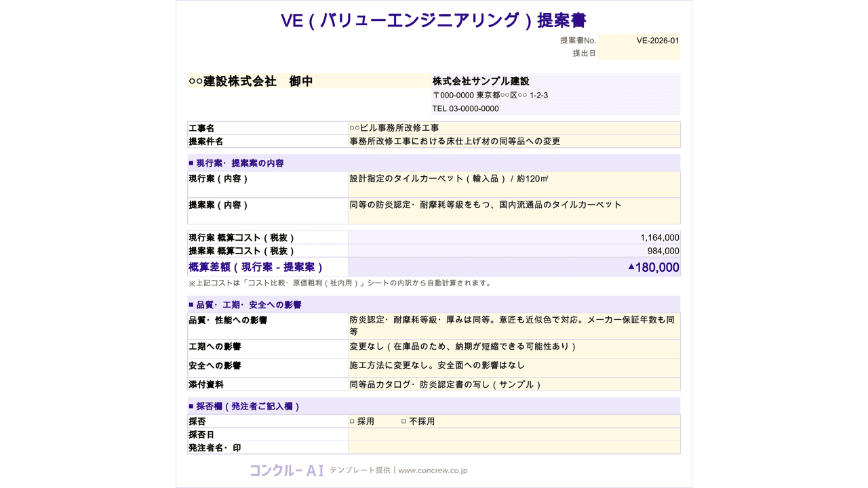Screen dimensions: 868x488
Task: Click the 〒000-0000 address line
Action: (490, 96)
